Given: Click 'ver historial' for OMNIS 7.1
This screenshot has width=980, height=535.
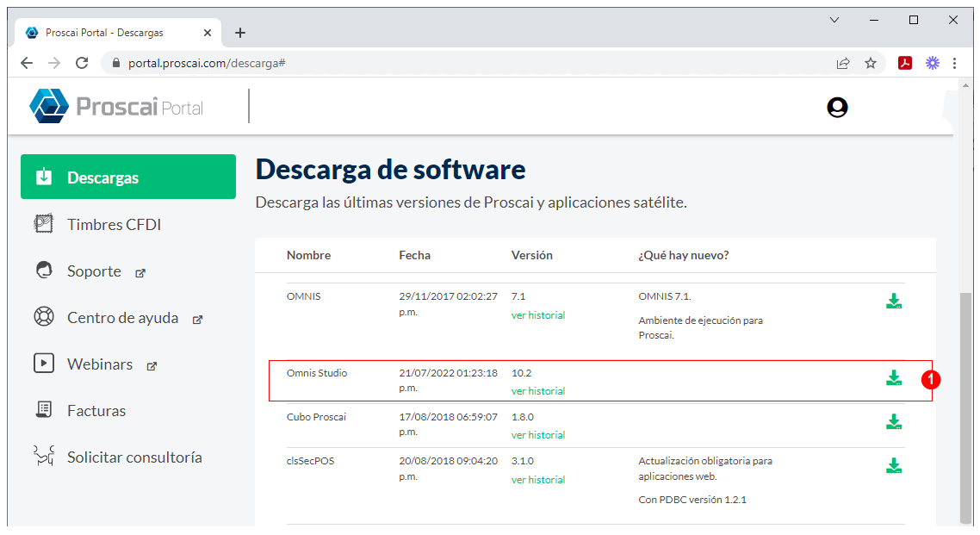Looking at the screenshot, I should tap(538, 315).
